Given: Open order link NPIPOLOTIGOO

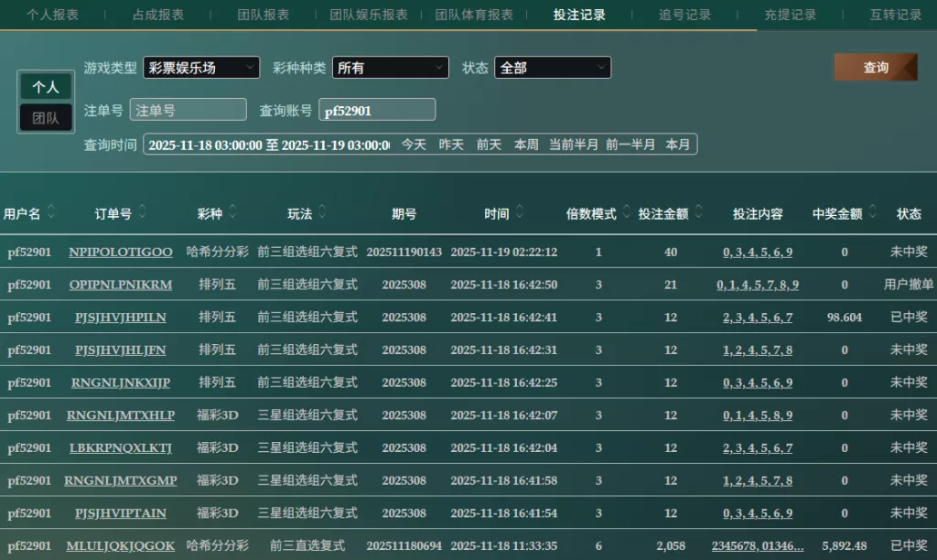Looking at the screenshot, I should (x=120, y=252).
